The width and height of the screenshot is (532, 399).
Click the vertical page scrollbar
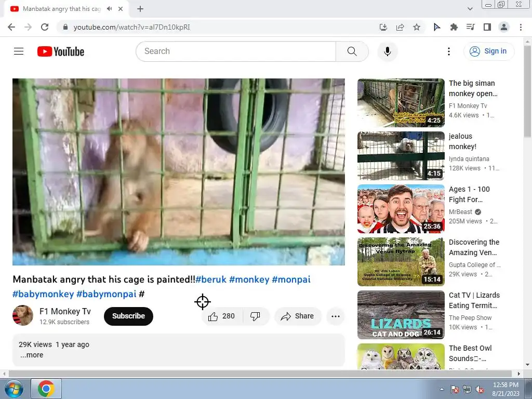coord(527,91)
